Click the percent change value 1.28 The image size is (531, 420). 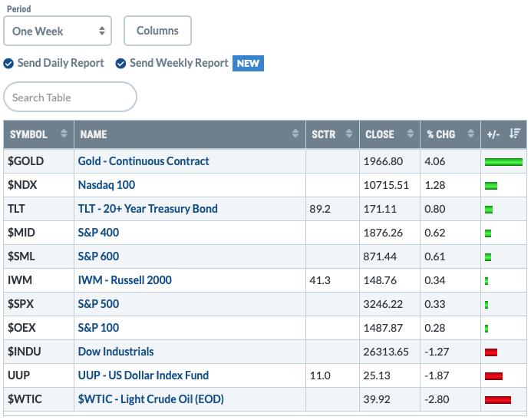(x=434, y=185)
